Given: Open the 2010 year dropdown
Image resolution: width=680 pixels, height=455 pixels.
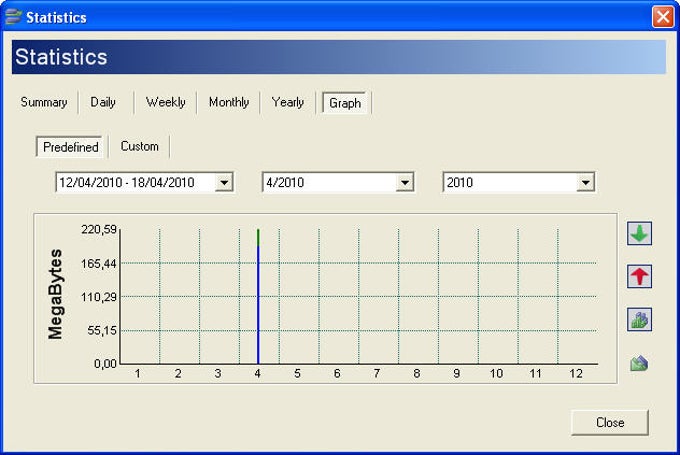Looking at the screenshot, I should (x=585, y=183).
